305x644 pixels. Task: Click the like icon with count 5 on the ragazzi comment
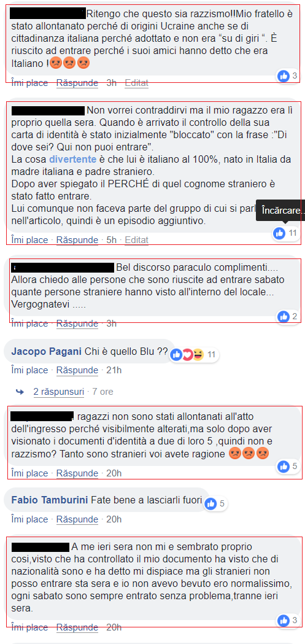[x=284, y=466]
